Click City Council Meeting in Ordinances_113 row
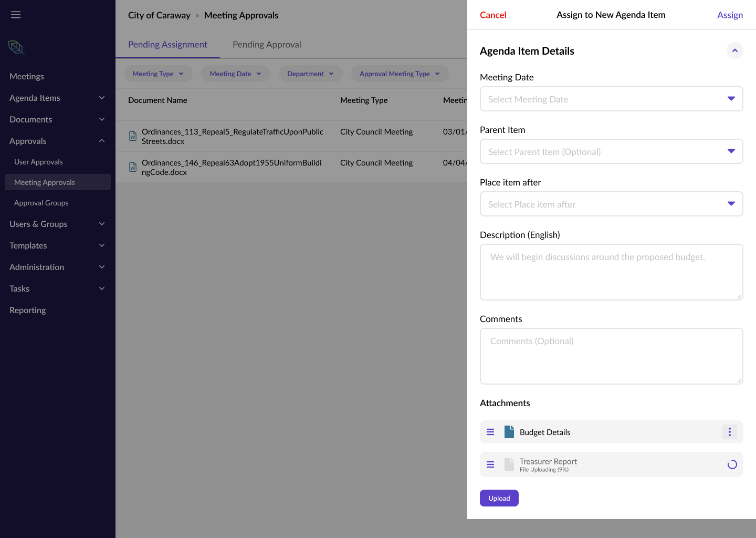Image resolution: width=756 pixels, height=538 pixels. coord(376,131)
